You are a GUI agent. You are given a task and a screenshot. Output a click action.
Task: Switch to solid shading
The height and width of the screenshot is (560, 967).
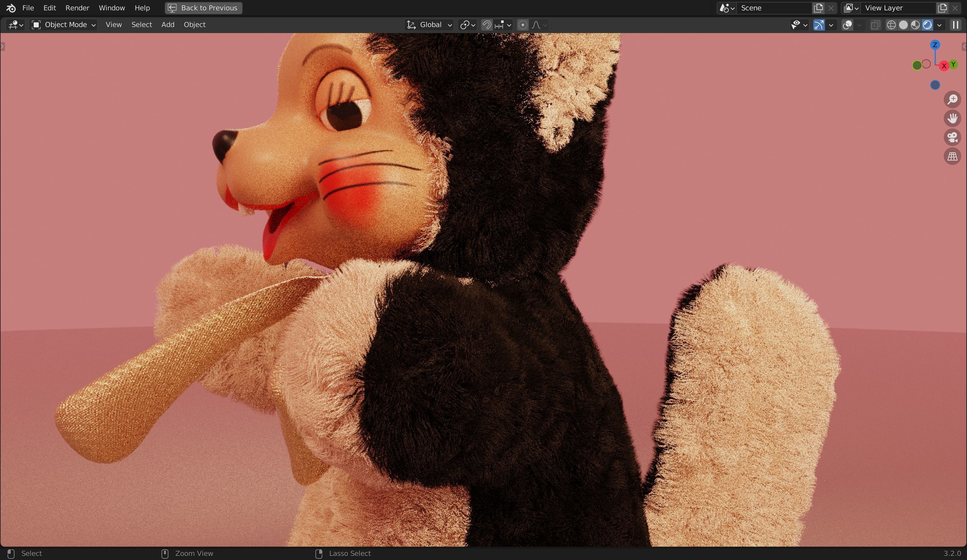coord(903,25)
